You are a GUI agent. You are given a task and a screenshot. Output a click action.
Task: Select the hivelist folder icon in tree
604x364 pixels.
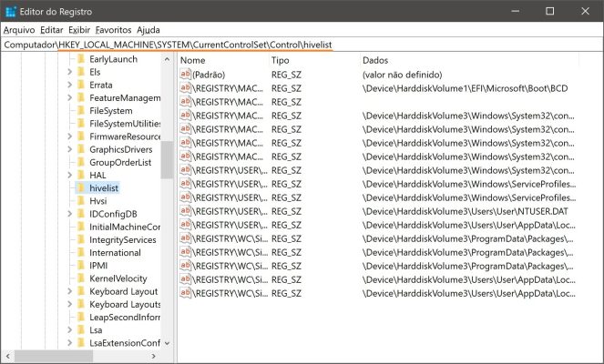click(79, 187)
